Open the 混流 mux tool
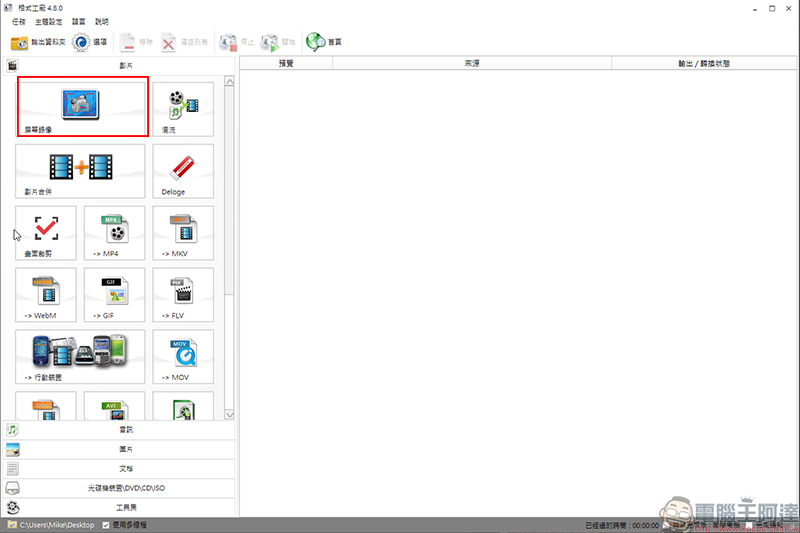The width and height of the screenshot is (800, 533). click(183, 109)
